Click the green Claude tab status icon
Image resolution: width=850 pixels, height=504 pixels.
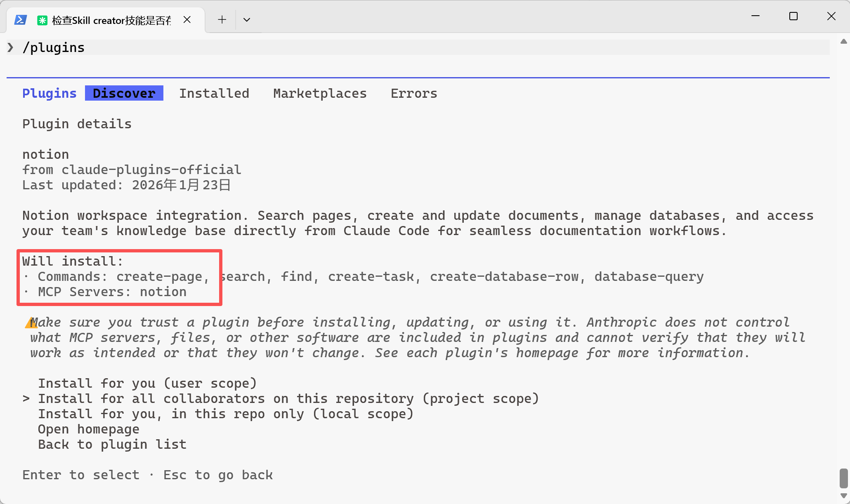tap(42, 20)
